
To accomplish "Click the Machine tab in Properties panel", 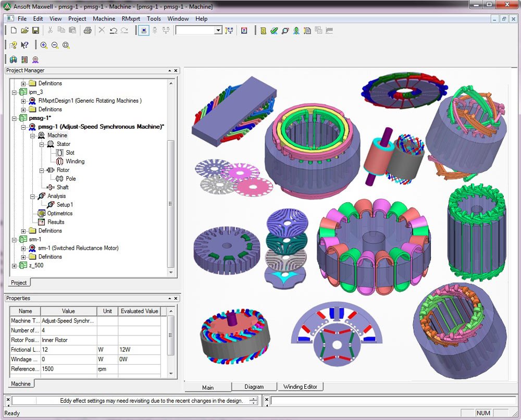I will pyautogui.click(x=21, y=384).
